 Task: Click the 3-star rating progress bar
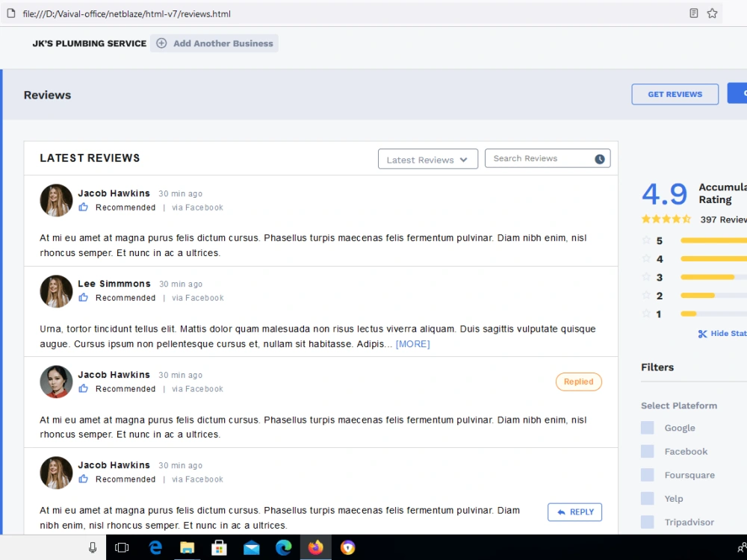coord(713,277)
